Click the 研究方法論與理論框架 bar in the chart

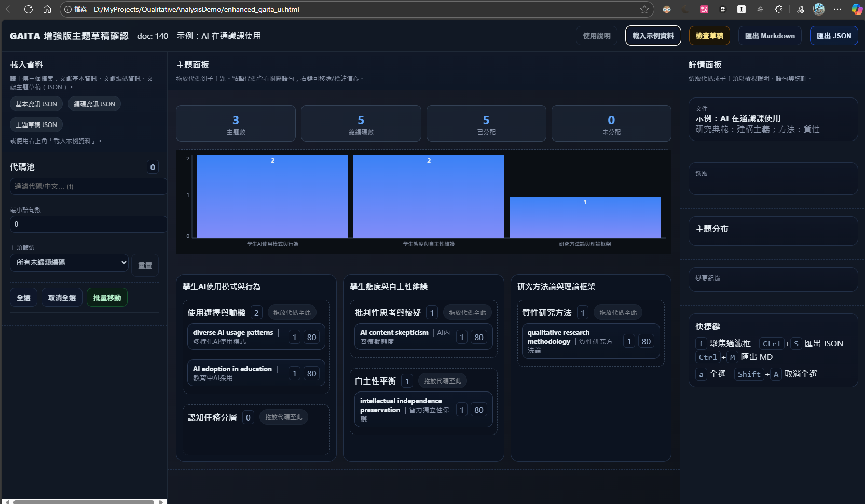tap(585, 218)
